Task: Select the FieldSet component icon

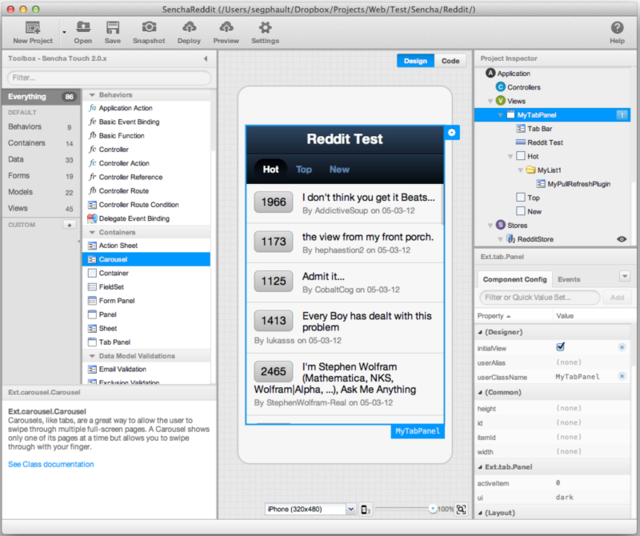Action: [93, 287]
